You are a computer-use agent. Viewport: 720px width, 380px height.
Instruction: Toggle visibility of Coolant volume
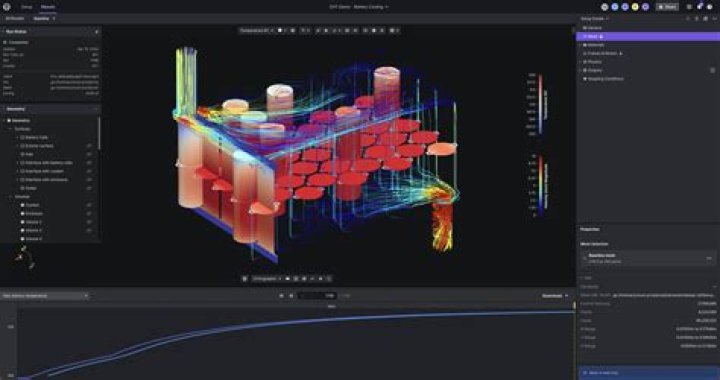pos(89,205)
